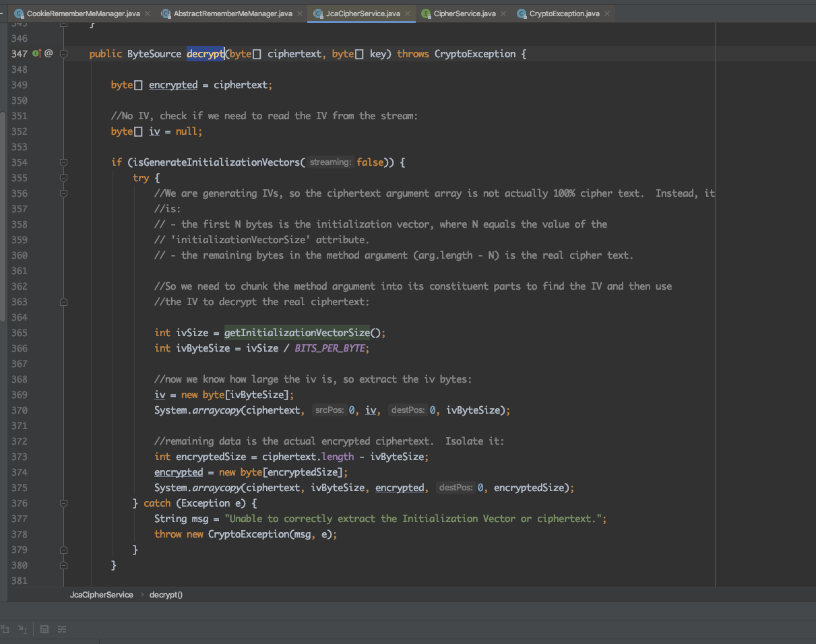This screenshot has width=816, height=644.
Task: Click the fold end marker on line 380
Action: click(x=63, y=565)
